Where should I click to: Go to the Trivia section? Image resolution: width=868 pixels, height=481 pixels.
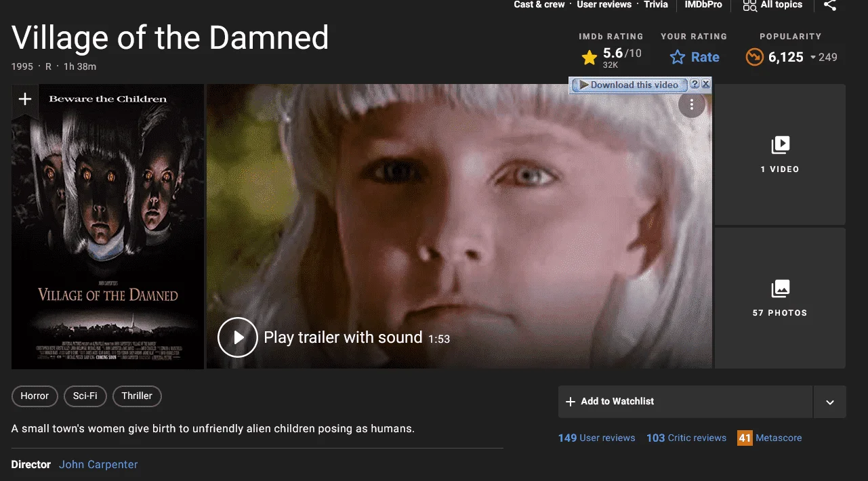[x=656, y=5]
